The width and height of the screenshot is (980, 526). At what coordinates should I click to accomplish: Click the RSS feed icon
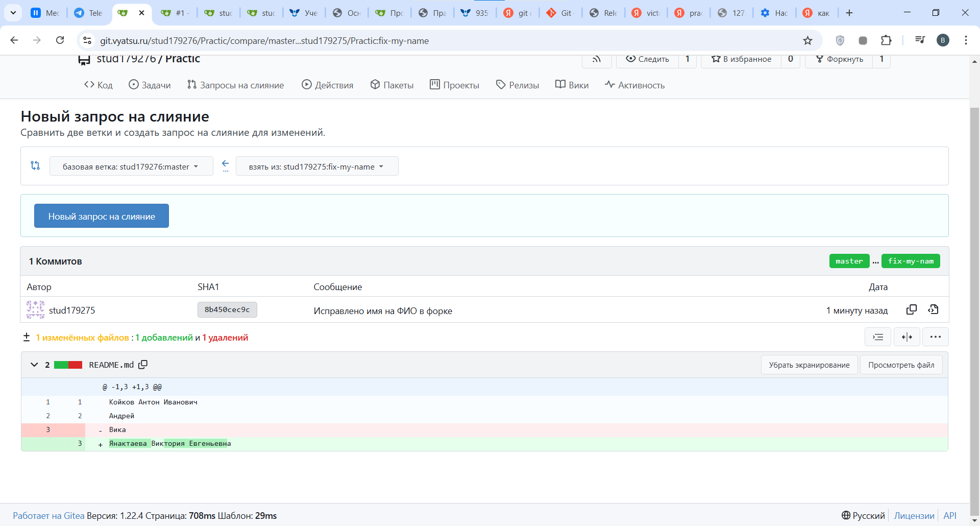click(596, 59)
